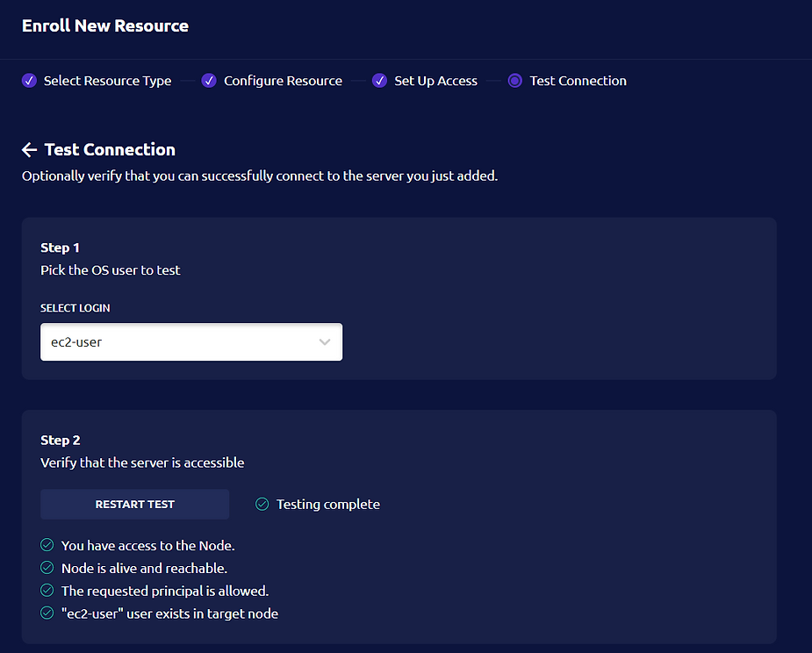Viewport: 812px width, 653px height.
Task: Click the active circle icon for Test Connection step
Action: (x=514, y=81)
